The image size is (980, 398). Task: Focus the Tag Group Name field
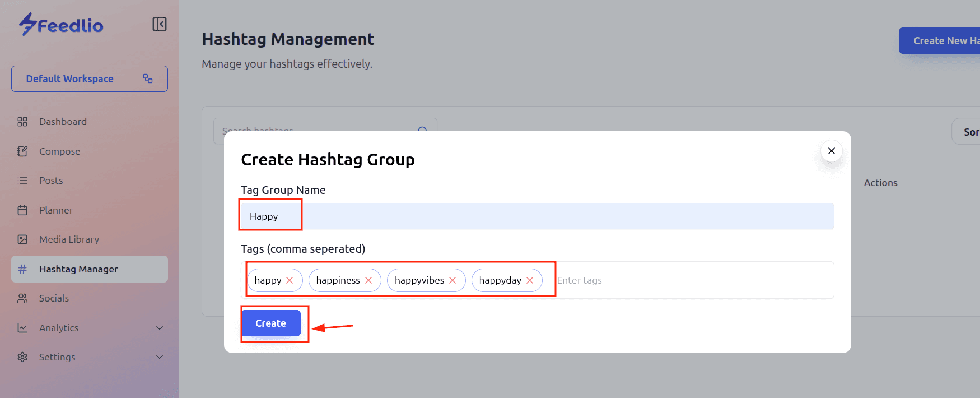[560, 216]
